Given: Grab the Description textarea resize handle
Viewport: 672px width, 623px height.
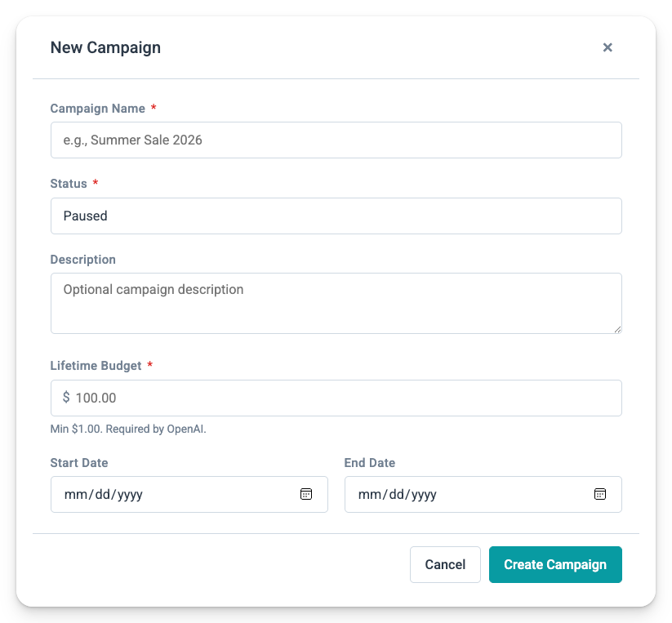Looking at the screenshot, I should click(617, 329).
